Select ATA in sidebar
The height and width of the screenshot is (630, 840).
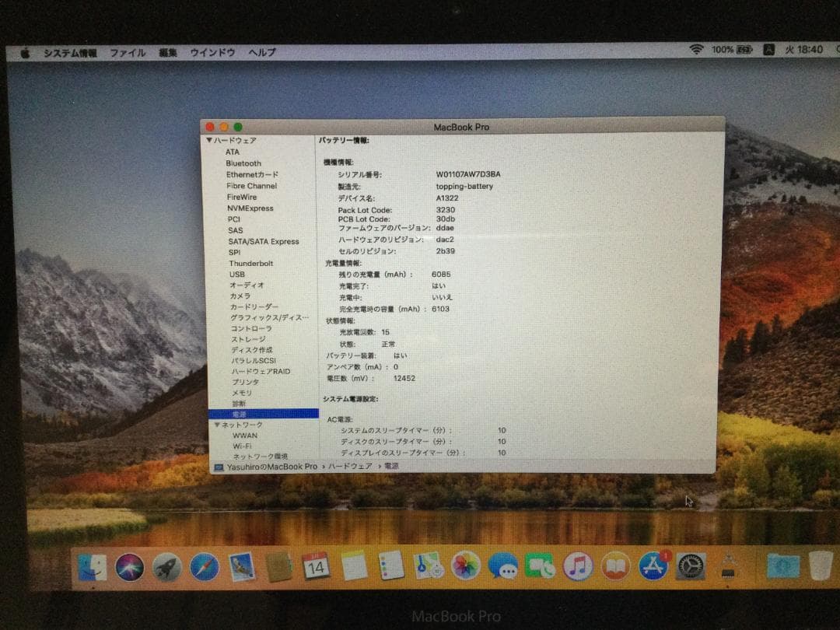233,152
